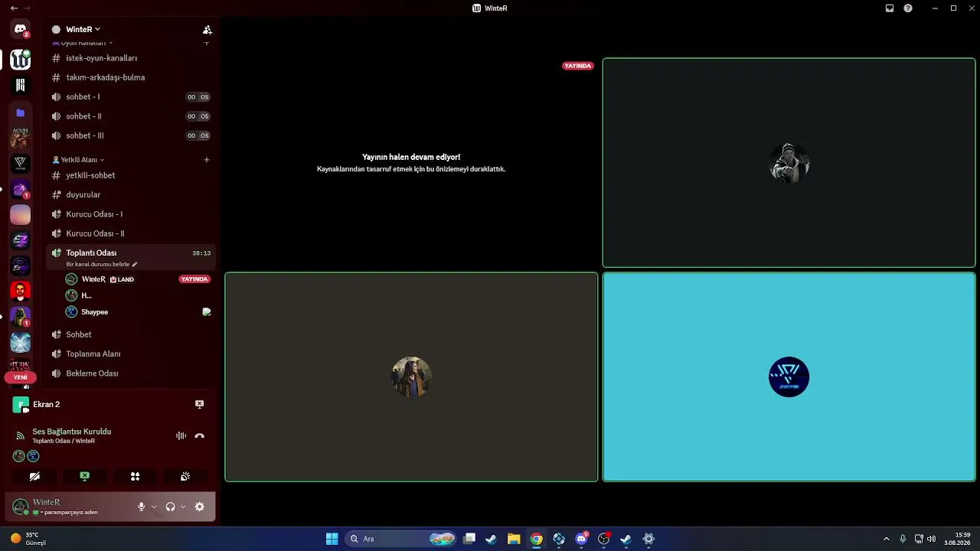
Task: Select user Shaypee in voice channel list
Action: pos(138,311)
